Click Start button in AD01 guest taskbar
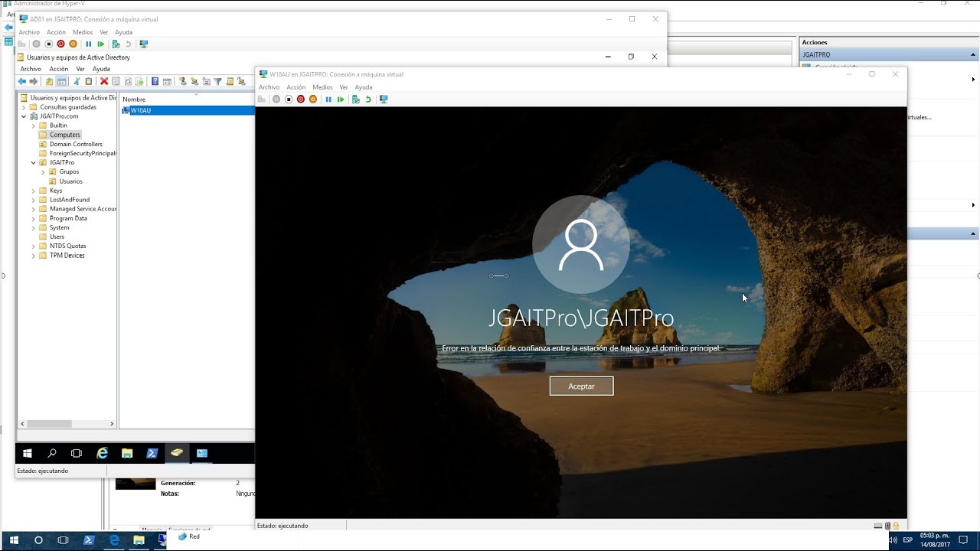This screenshot has height=551, width=980. [28, 453]
